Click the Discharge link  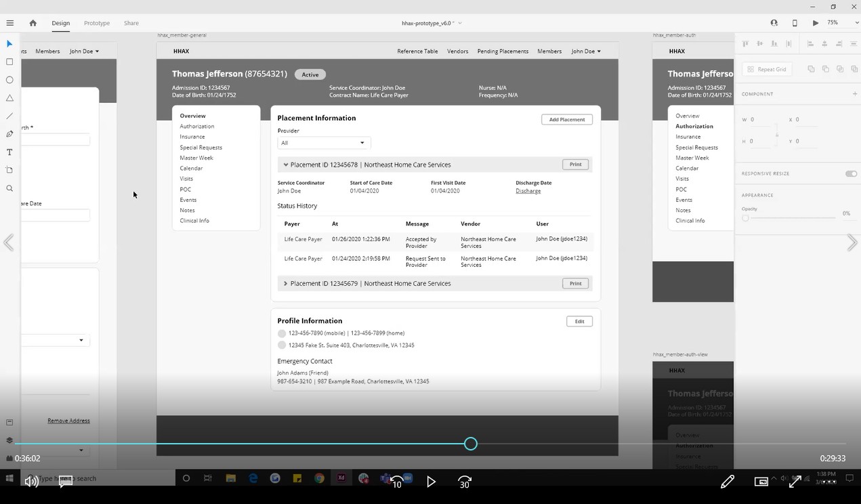pos(528,191)
